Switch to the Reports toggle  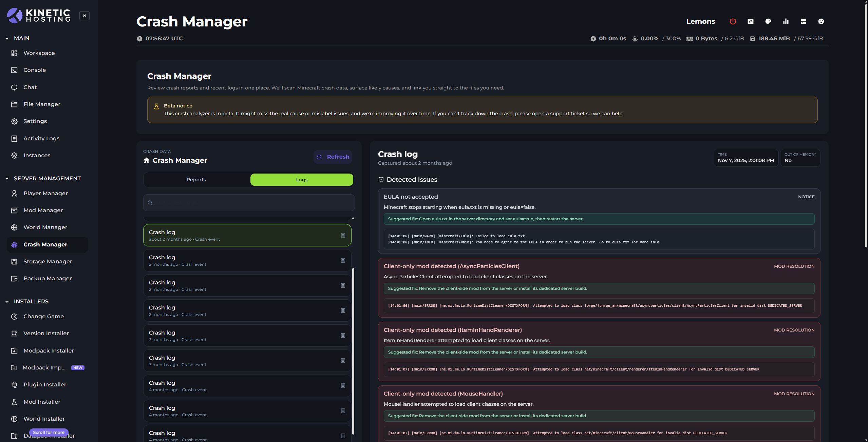pos(196,180)
